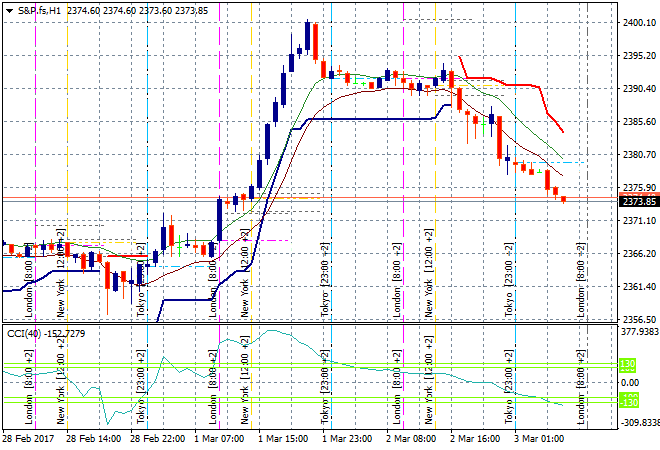Click the S&P.fs,H1 chart title text
This screenshot has height=450, width=660.
click(38, 9)
